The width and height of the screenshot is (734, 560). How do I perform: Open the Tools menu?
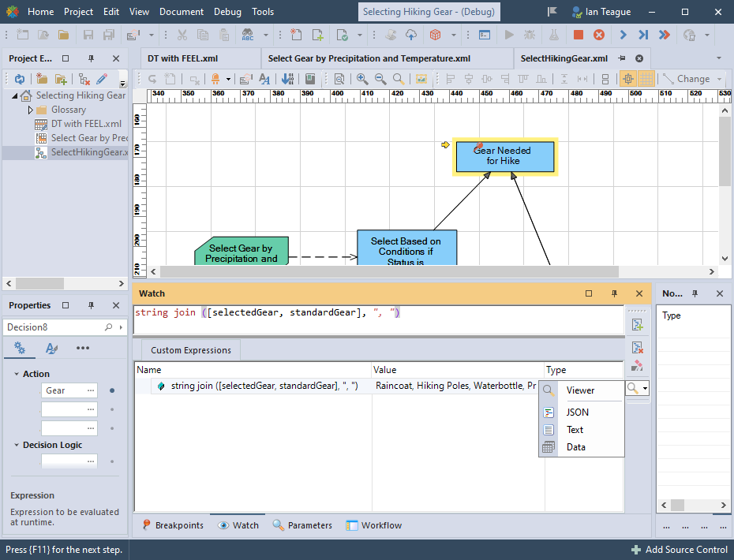point(263,12)
